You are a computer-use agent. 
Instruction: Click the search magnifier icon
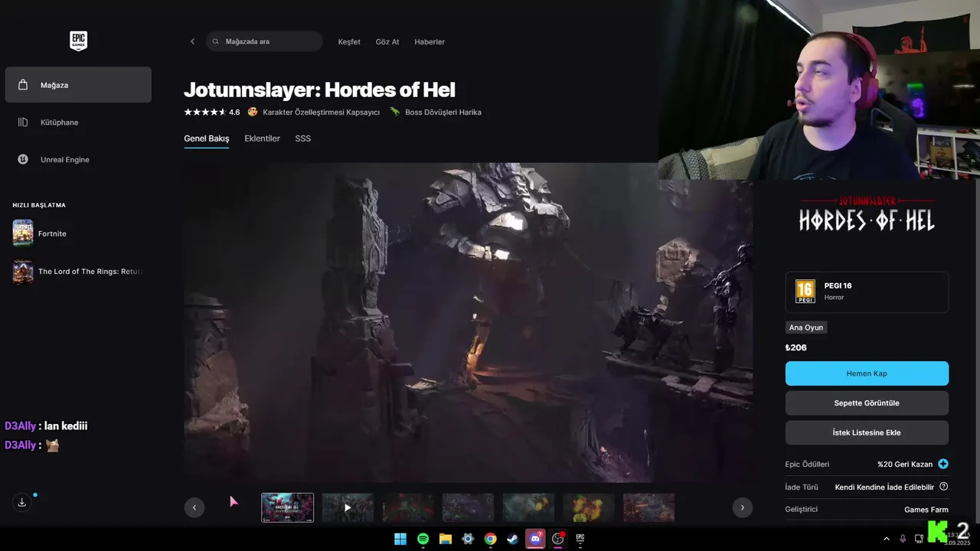click(216, 41)
